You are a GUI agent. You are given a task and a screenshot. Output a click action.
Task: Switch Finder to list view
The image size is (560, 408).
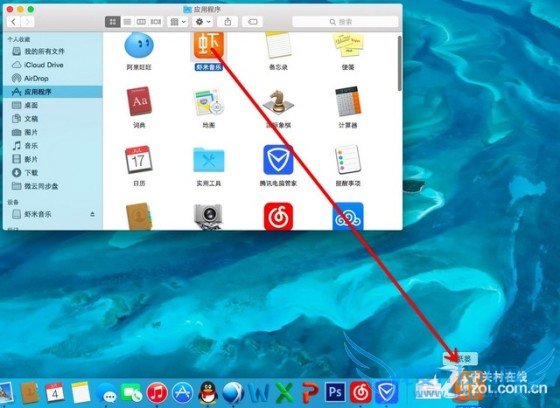127,22
